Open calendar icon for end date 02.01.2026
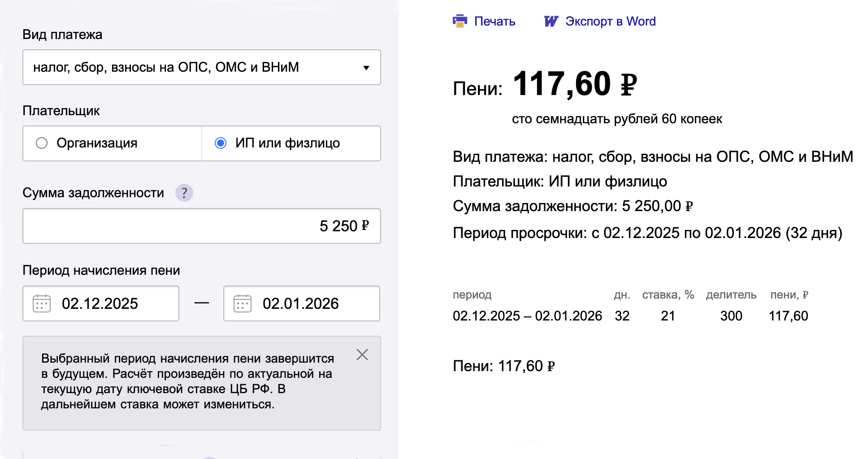This screenshot has height=459, width=868. [243, 303]
